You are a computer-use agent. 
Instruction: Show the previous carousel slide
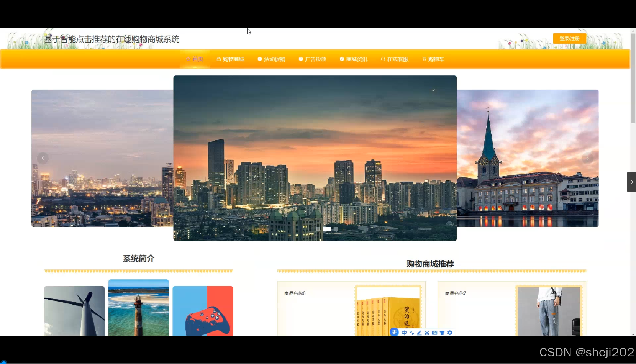43,158
